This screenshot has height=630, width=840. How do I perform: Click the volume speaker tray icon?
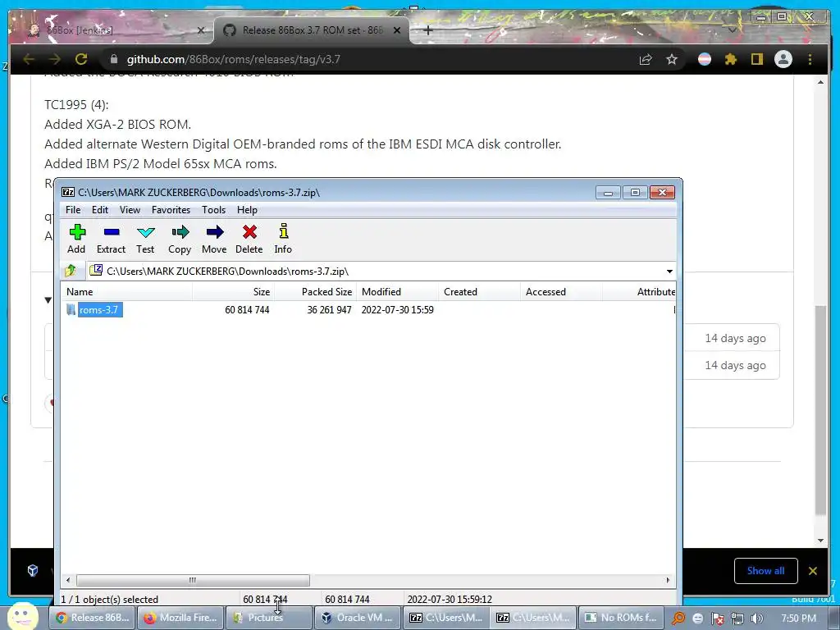click(756, 619)
